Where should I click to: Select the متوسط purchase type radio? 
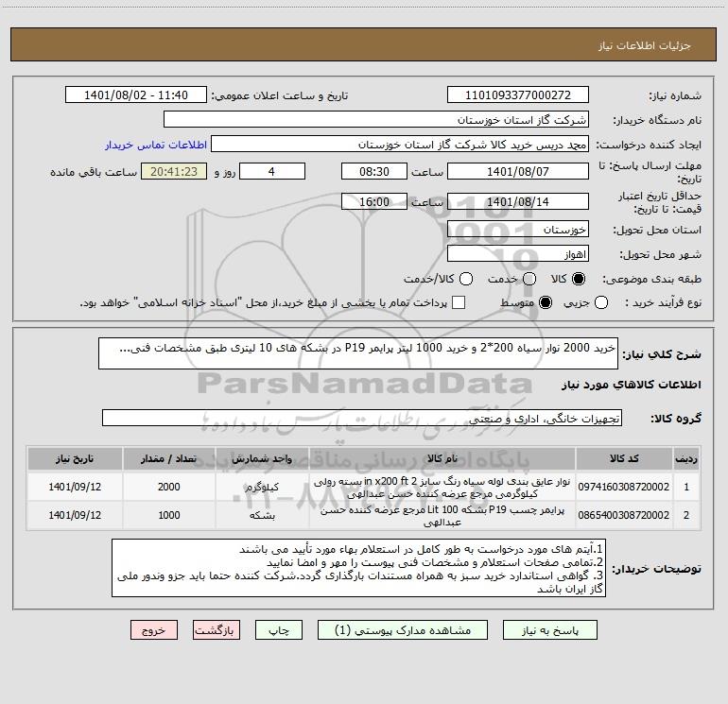click(x=546, y=302)
